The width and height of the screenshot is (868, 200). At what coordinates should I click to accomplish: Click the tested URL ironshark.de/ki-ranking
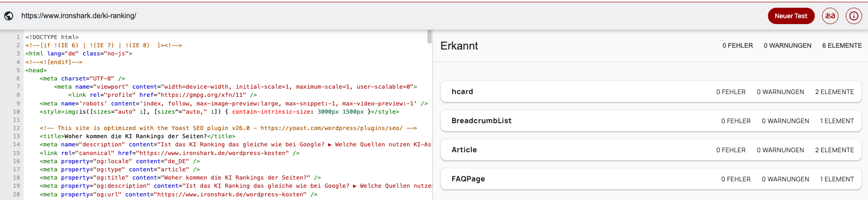pyautogui.click(x=79, y=16)
